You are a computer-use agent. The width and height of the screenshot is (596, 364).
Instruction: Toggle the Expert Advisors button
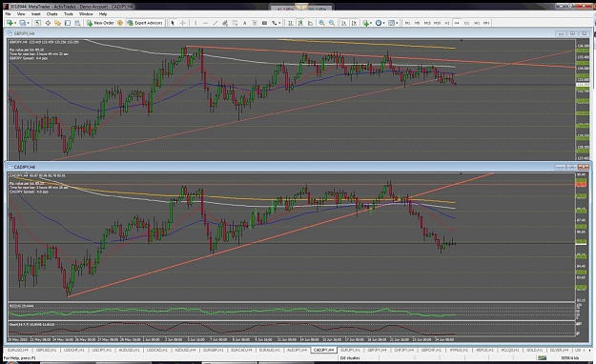[145, 23]
